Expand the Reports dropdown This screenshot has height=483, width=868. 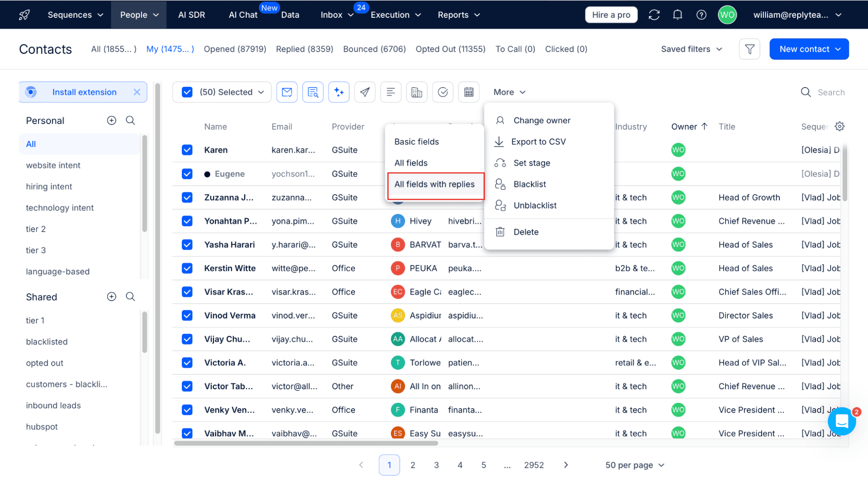click(x=459, y=15)
